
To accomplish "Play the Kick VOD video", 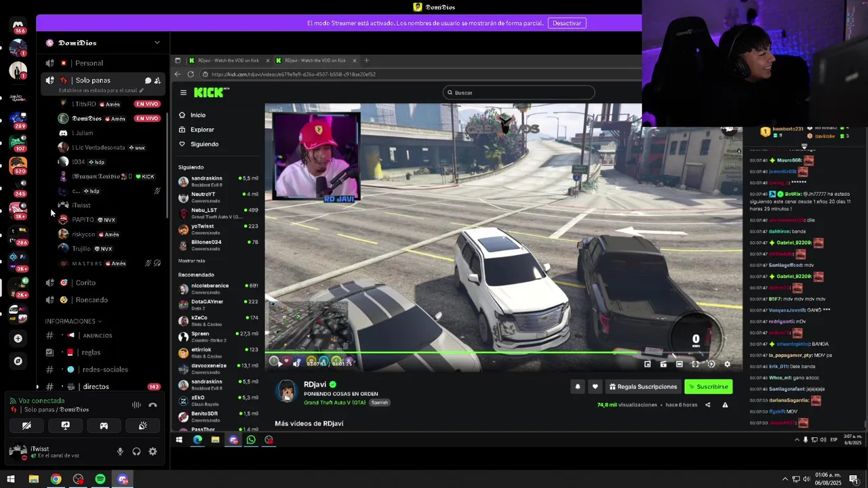I will 279,363.
